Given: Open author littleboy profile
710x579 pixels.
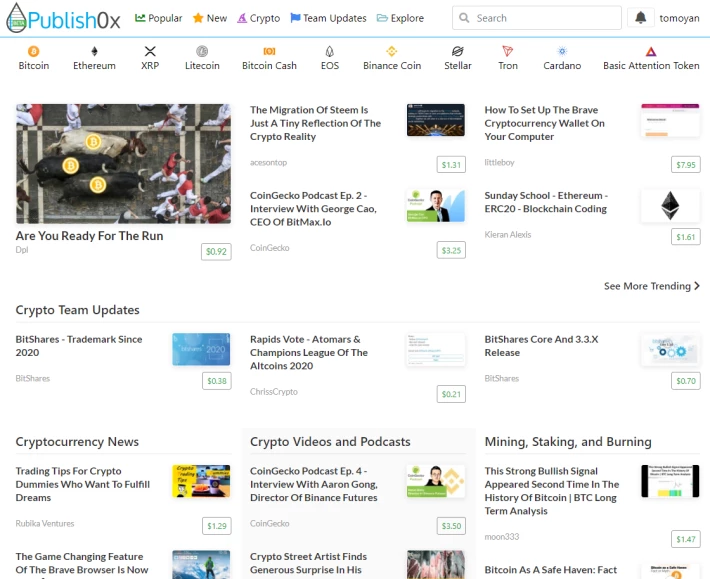Looking at the screenshot, I should pyautogui.click(x=499, y=163).
